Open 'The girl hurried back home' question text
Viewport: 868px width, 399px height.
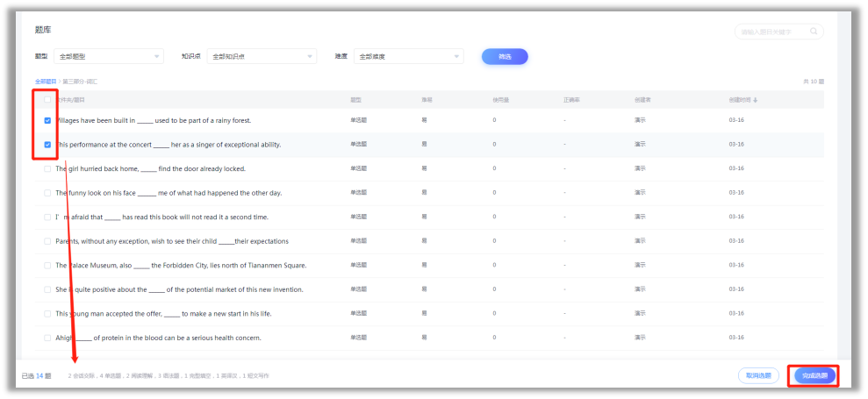coord(151,168)
